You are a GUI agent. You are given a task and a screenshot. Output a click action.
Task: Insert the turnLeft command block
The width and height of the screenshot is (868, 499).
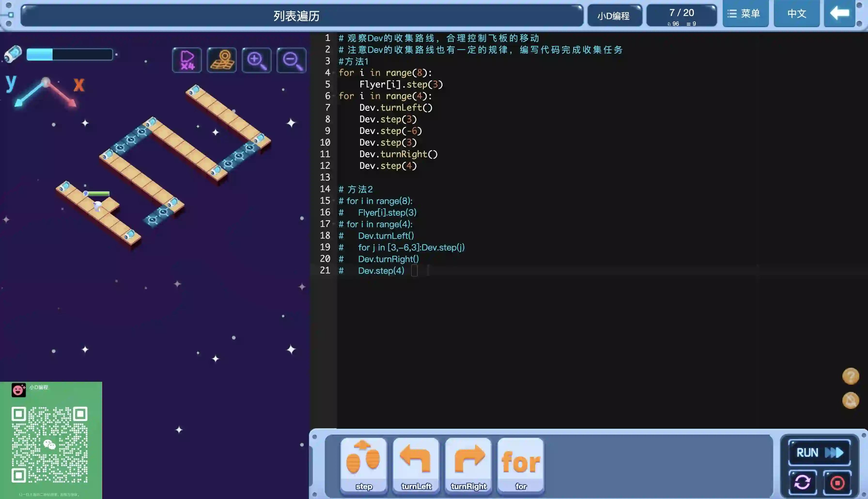[x=416, y=465]
